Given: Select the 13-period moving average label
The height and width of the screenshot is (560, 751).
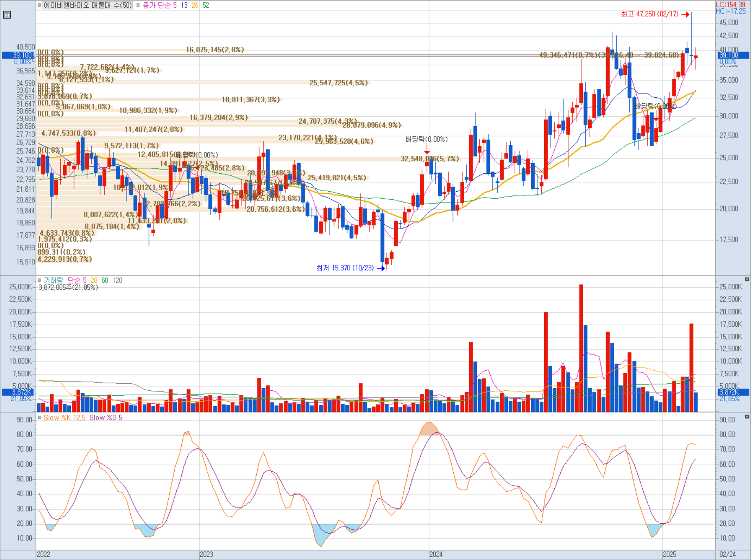Looking at the screenshot, I should coord(184,5).
